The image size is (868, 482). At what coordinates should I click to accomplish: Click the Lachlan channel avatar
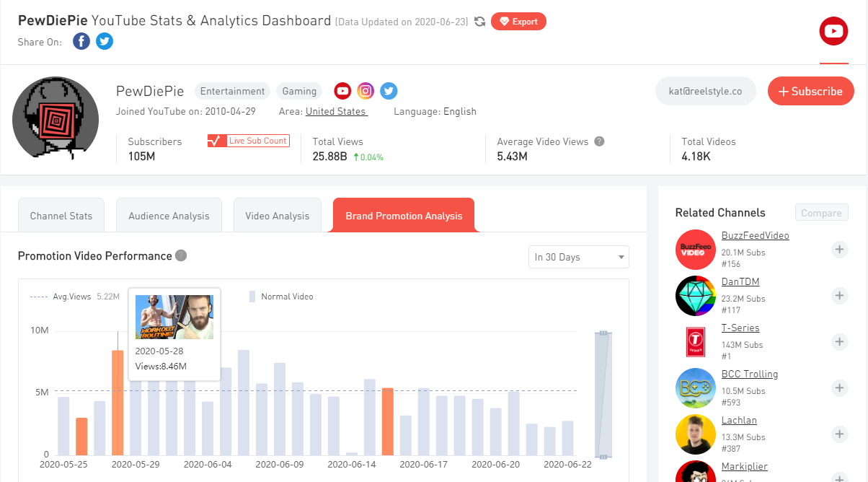point(696,434)
